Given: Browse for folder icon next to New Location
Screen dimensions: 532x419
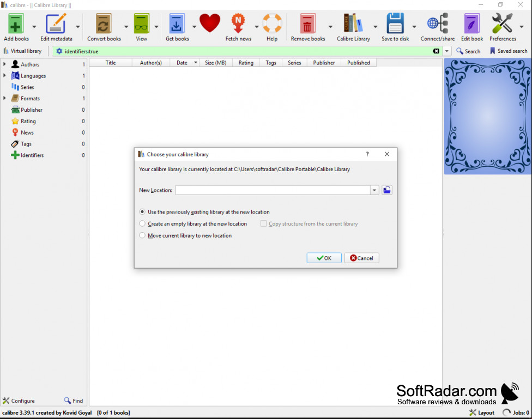Looking at the screenshot, I should (x=387, y=190).
